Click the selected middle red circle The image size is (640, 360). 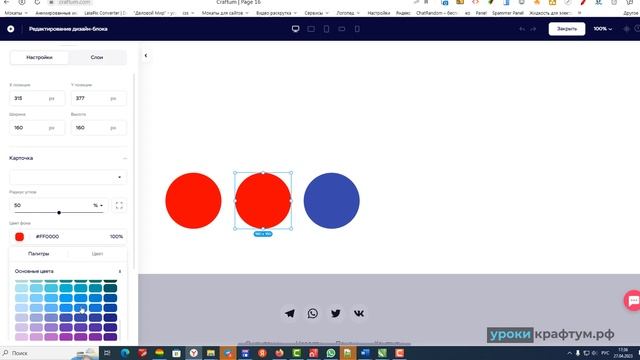(x=263, y=201)
